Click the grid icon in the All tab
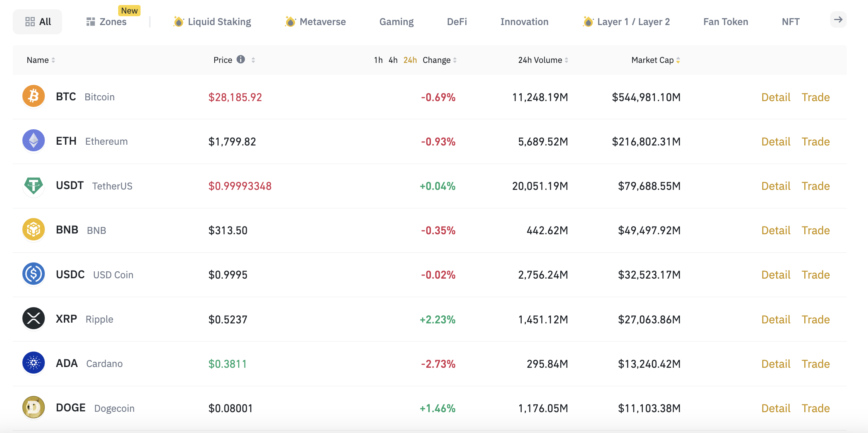868x433 pixels. (x=30, y=22)
